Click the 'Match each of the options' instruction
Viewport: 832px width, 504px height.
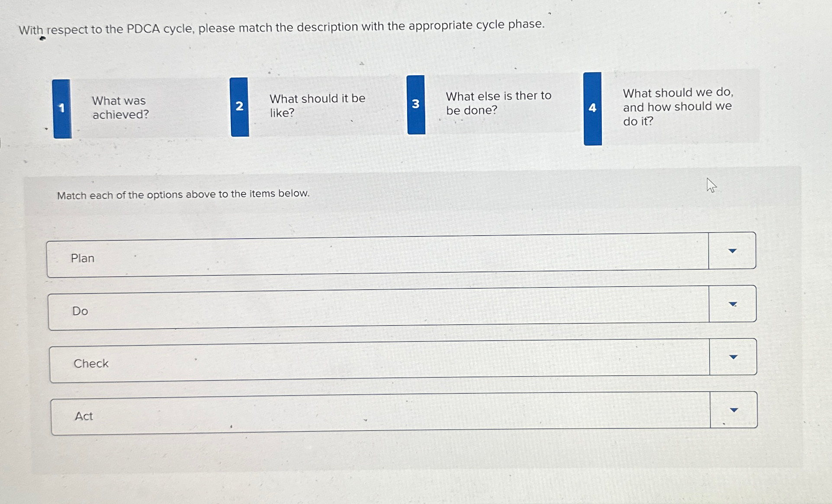(183, 194)
